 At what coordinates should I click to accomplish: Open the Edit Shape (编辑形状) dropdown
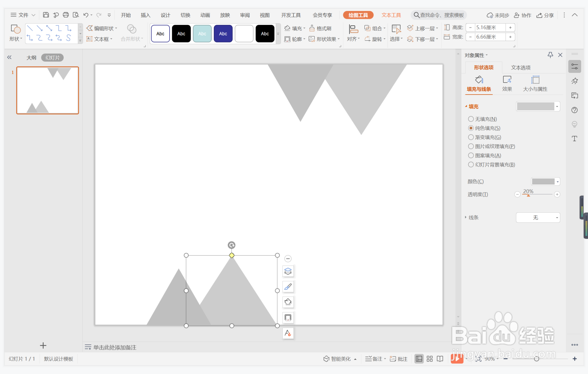pos(102,28)
